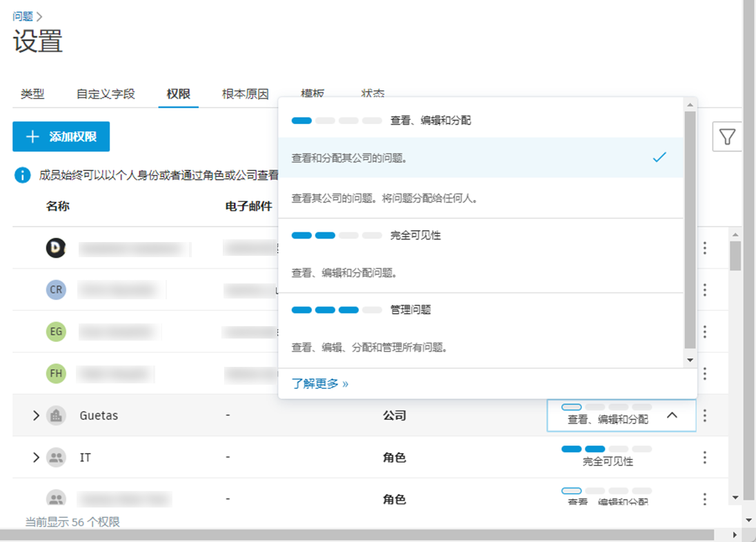The width and height of the screenshot is (756, 542).
Task: Click the IT name cell
Action: pyautogui.click(x=86, y=457)
